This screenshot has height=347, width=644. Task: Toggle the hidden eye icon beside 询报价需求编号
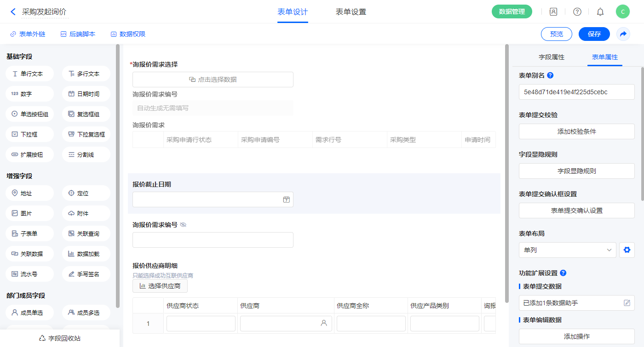(x=183, y=225)
